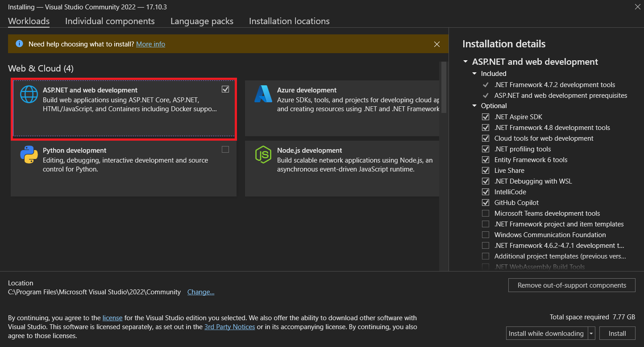Uncheck IntelliCode component
Viewport: 644px width, 347px height.
[486, 192]
